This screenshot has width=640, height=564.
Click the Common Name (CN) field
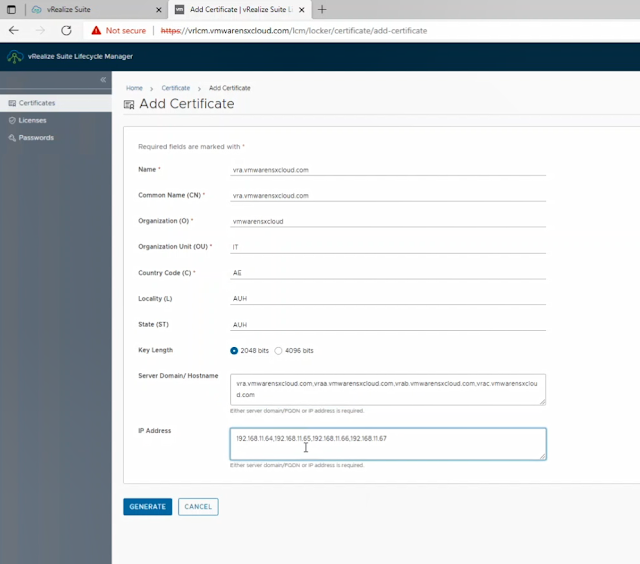coord(388,195)
